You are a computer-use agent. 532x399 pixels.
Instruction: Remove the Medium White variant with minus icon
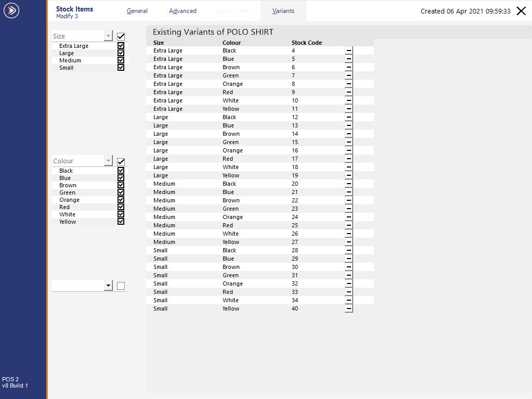348,234
